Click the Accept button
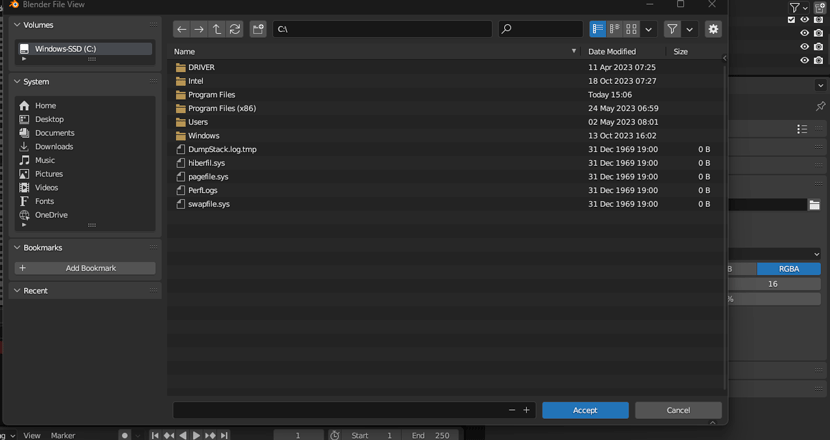 pos(585,410)
